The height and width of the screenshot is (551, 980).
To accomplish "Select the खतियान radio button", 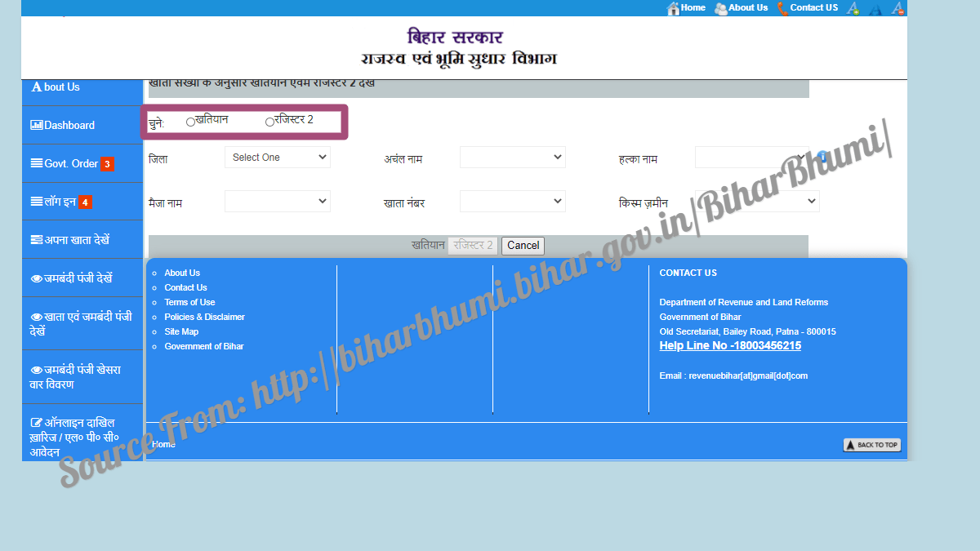I will [x=190, y=121].
